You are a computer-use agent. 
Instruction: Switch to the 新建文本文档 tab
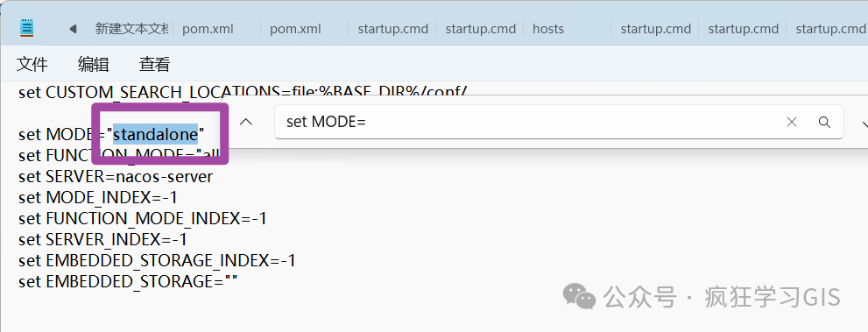(131, 29)
